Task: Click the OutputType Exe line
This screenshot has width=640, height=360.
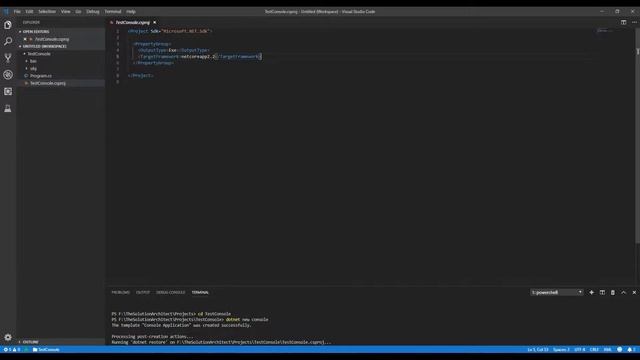Action: [173, 50]
